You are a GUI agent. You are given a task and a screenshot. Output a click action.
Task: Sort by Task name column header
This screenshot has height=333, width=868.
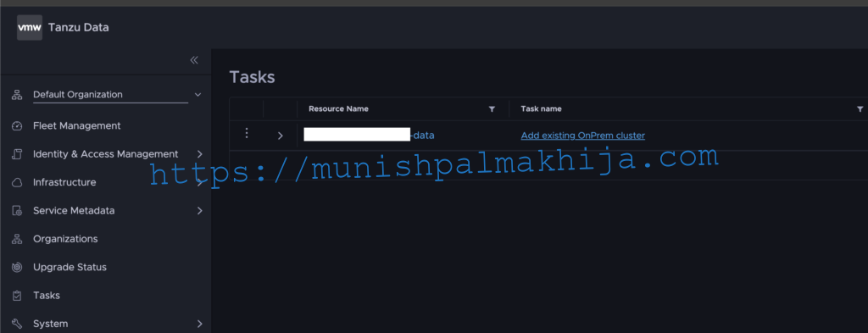tap(542, 108)
